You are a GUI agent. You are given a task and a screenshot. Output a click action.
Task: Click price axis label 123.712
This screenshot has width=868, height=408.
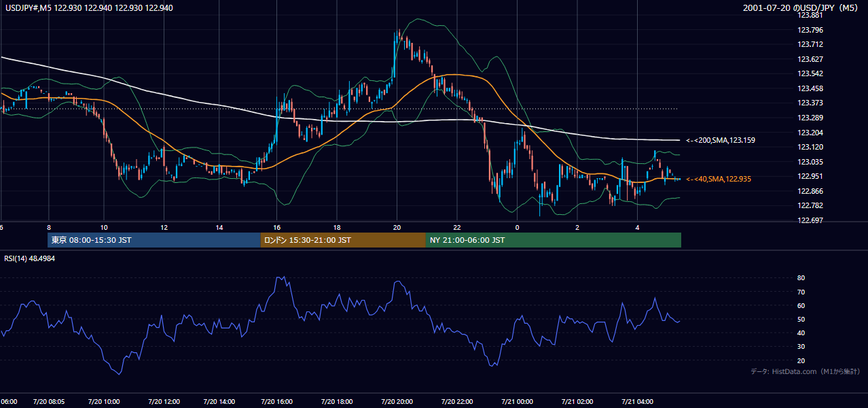tap(810, 44)
